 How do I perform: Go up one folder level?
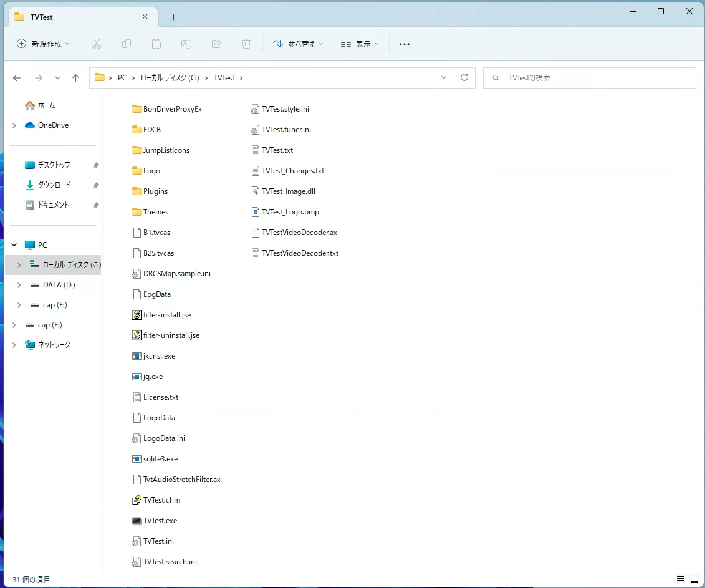click(75, 78)
